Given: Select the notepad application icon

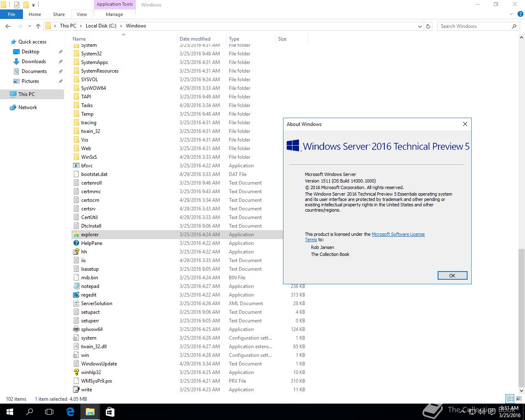Looking at the screenshot, I should pos(76,286).
